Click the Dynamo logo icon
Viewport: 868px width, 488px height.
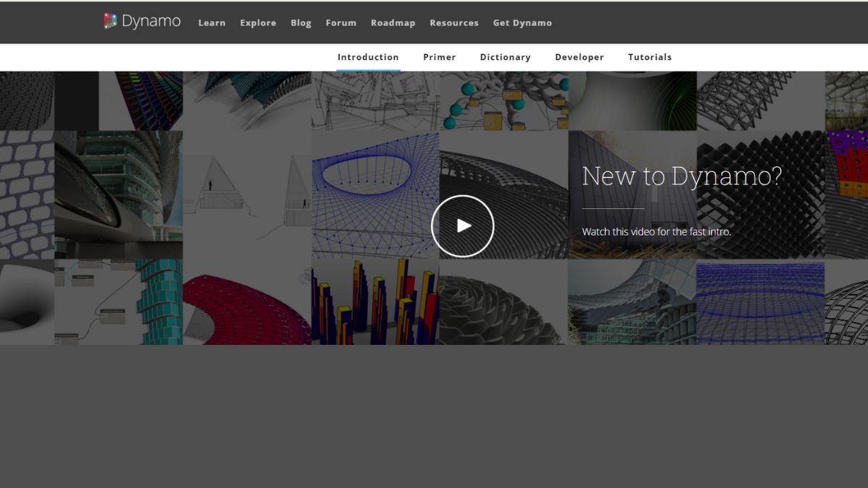tap(110, 22)
